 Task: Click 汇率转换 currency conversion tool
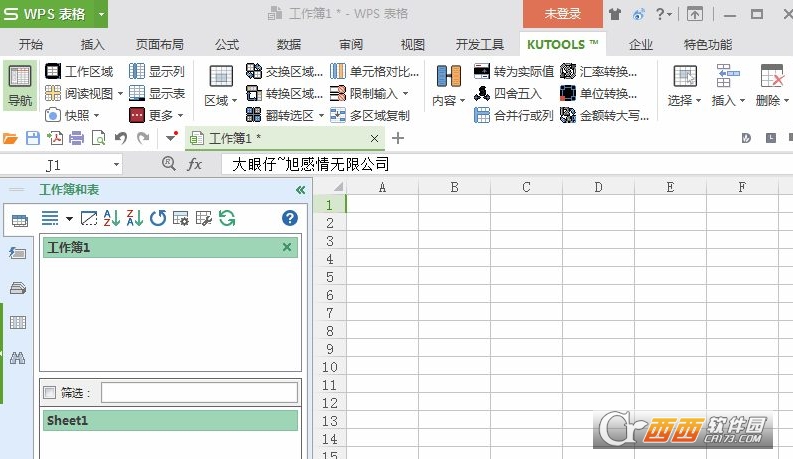click(x=598, y=71)
